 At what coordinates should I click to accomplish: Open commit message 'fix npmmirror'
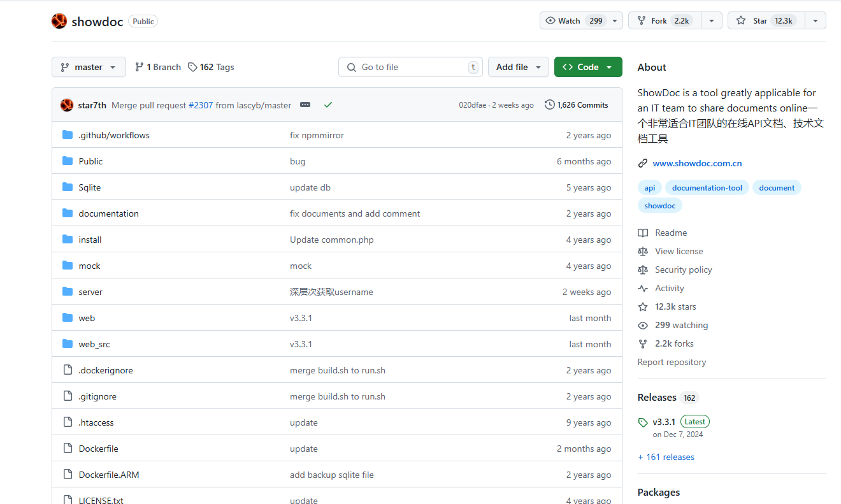(x=317, y=135)
